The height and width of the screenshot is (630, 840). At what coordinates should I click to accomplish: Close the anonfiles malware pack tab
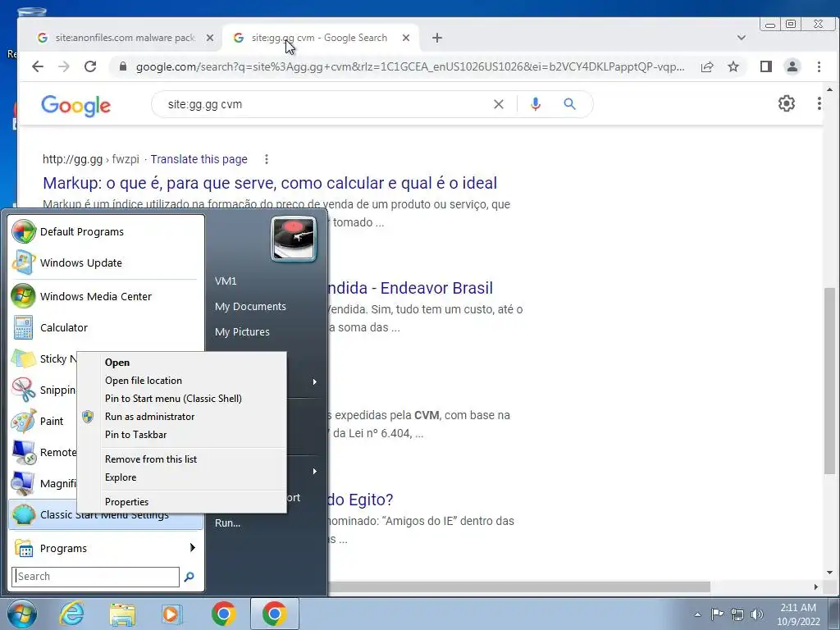(x=210, y=38)
